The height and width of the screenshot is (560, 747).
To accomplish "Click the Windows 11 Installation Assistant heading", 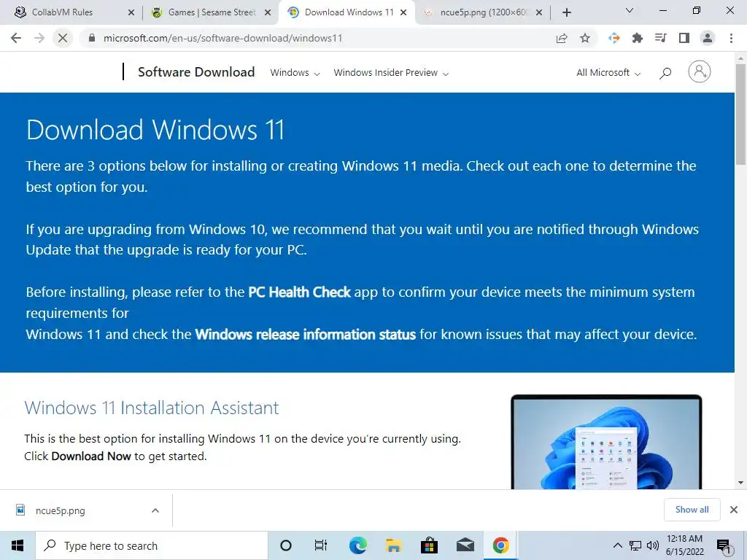I will pos(152,408).
